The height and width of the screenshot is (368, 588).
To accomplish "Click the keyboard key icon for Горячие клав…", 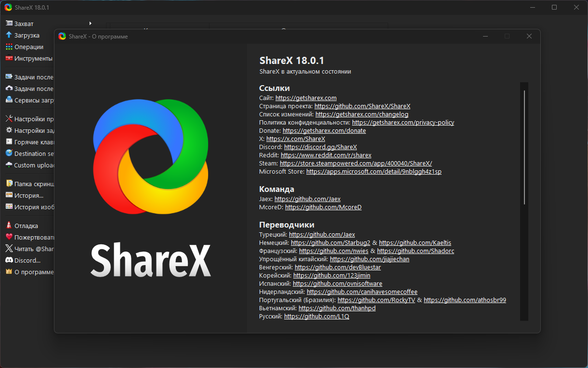I will click(x=9, y=142).
